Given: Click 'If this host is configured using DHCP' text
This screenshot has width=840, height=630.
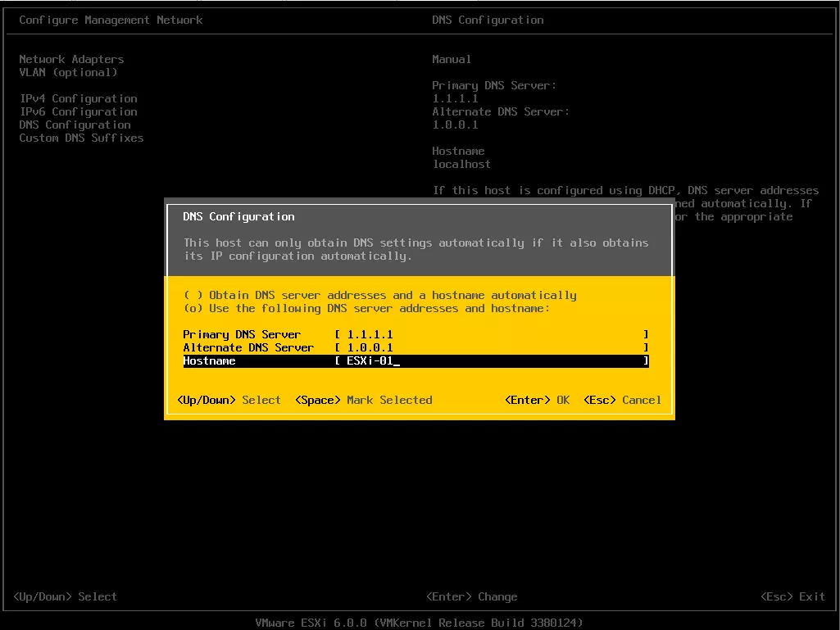Looking at the screenshot, I should pyautogui.click(x=626, y=191).
